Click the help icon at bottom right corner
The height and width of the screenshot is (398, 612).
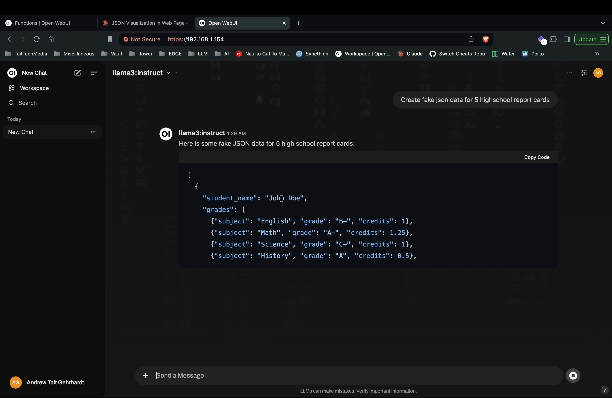(x=605, y=390)
